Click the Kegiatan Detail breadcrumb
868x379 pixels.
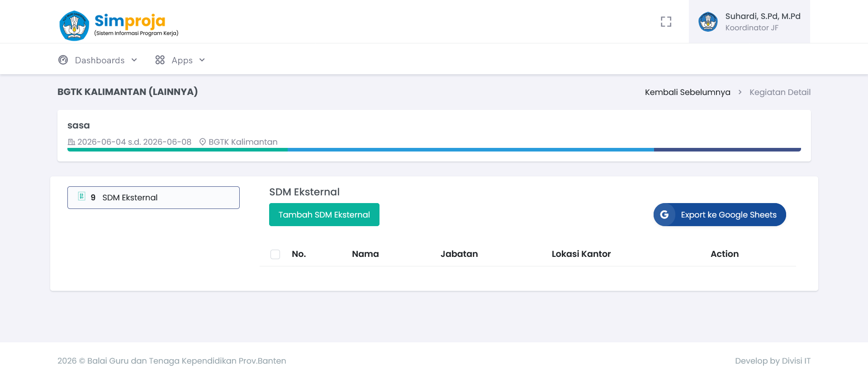click(780, 92)
